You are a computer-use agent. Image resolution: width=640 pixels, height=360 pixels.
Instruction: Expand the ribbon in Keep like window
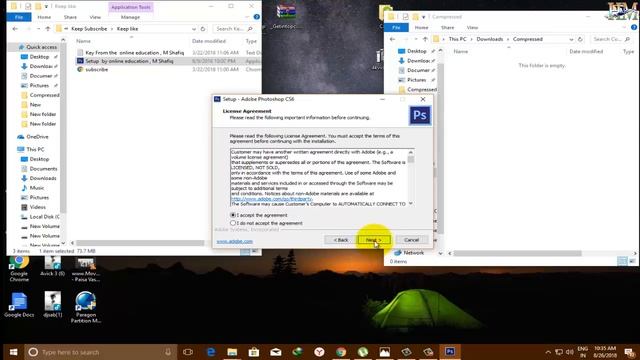[247, 17]
